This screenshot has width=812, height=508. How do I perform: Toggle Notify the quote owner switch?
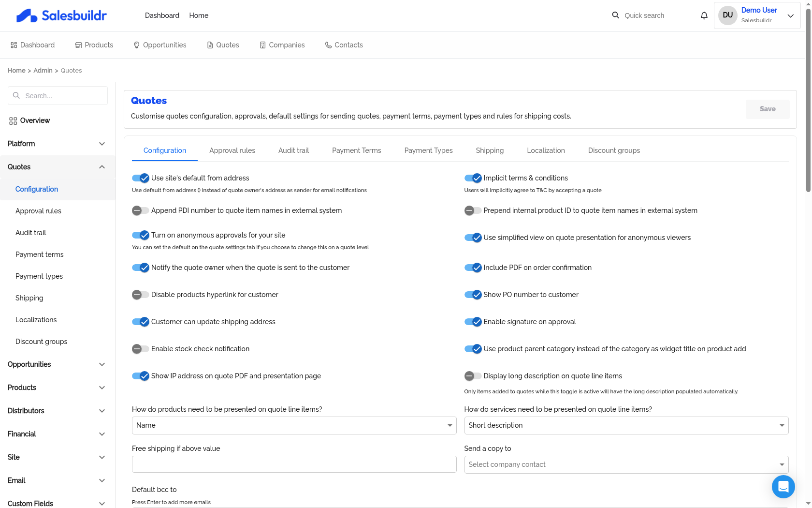click(140, 268)
